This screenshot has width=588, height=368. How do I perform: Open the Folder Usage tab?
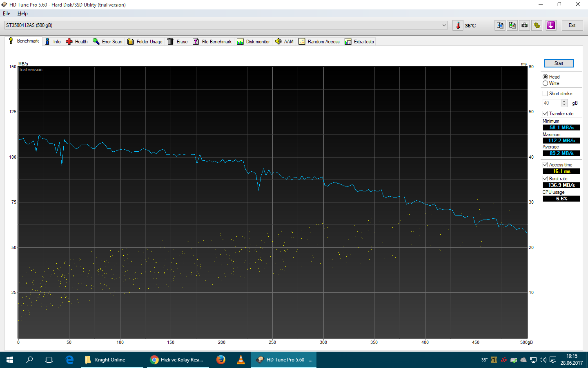tap(145, 42)
